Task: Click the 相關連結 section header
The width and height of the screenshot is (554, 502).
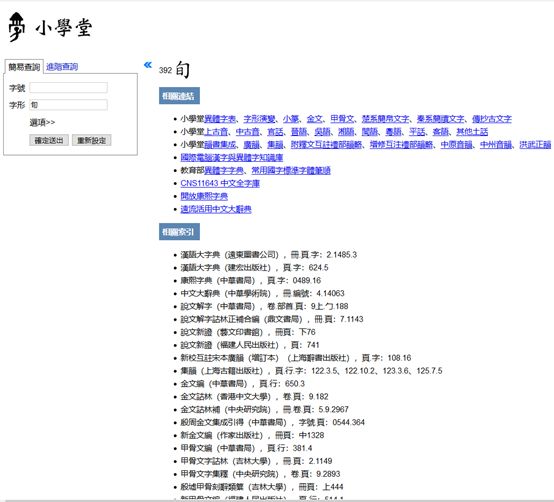Action: point(179,96)
